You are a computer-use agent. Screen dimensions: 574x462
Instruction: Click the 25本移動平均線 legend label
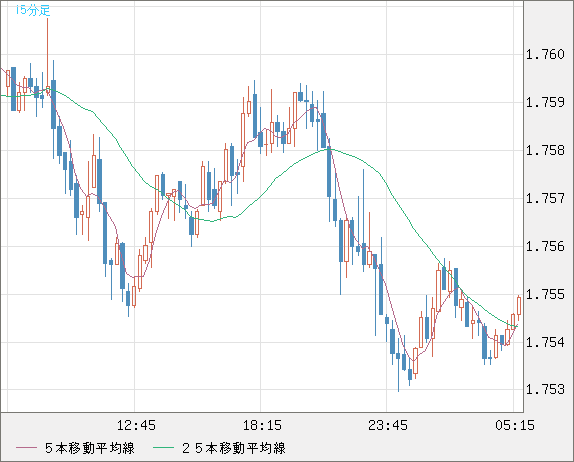pos(234,448)
